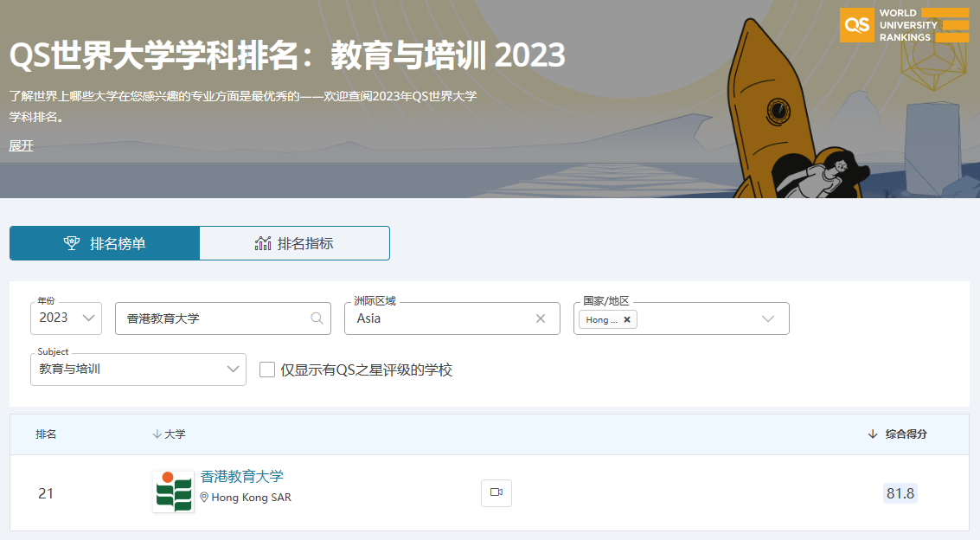The width and height of the screenshot is (980, 540).
Task: Click the 展开 link in the banner
Action: [x=22, y=145]
